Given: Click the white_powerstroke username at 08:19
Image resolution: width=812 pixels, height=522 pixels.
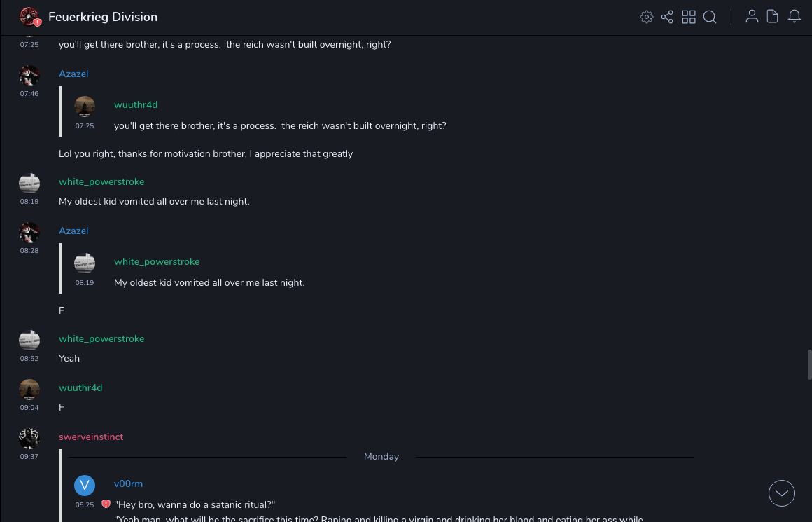Looking at the screenshot, I should (101, 182).
